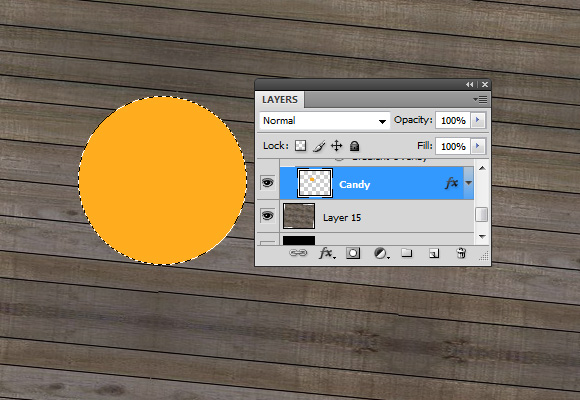
Task: Create a new group folder
Action: 407,253
